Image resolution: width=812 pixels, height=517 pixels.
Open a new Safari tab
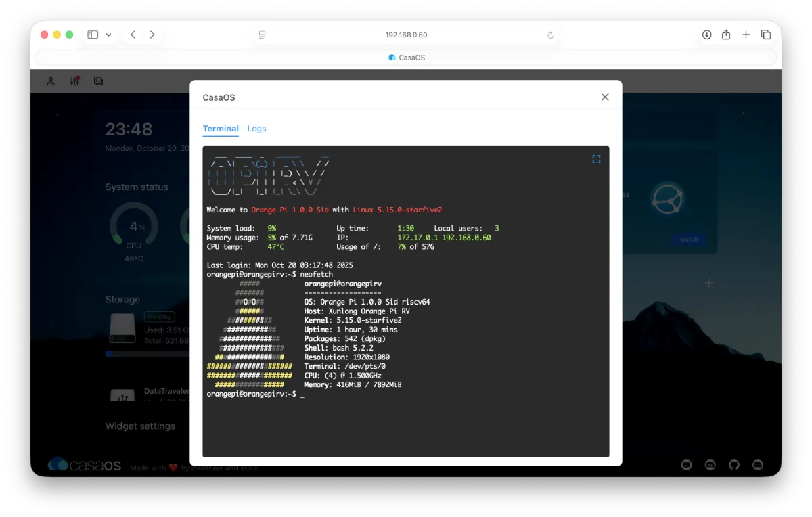point(746,35)
